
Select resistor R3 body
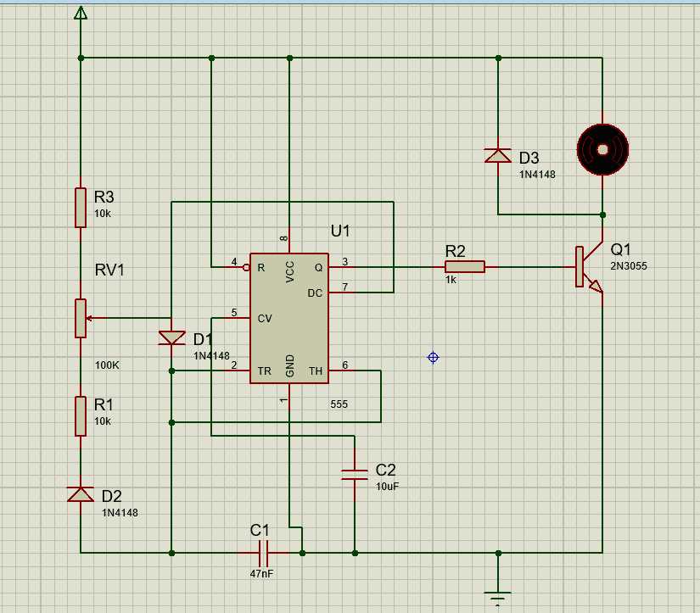pos(81,208)
